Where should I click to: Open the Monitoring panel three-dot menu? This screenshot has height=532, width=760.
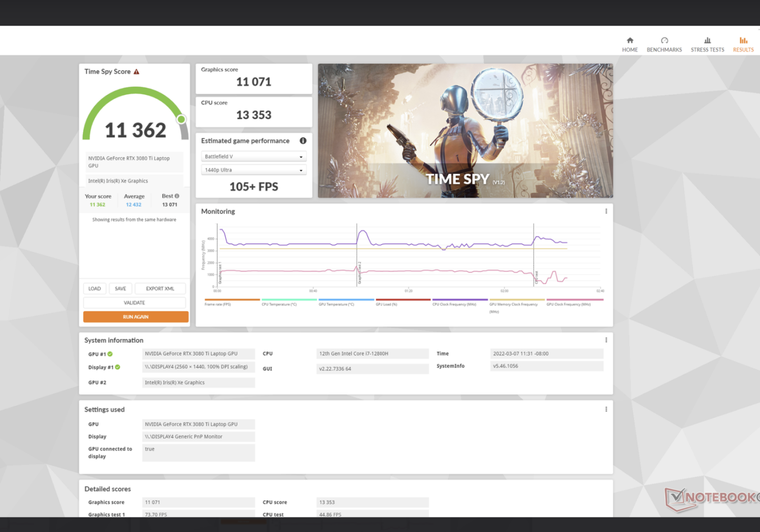pos(606,211)
